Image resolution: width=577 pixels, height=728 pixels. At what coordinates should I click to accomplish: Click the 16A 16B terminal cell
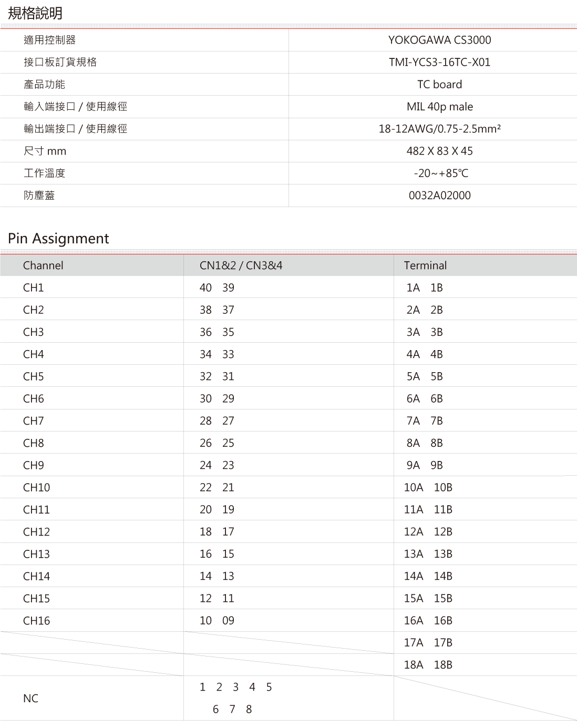[x=428, y=621]
